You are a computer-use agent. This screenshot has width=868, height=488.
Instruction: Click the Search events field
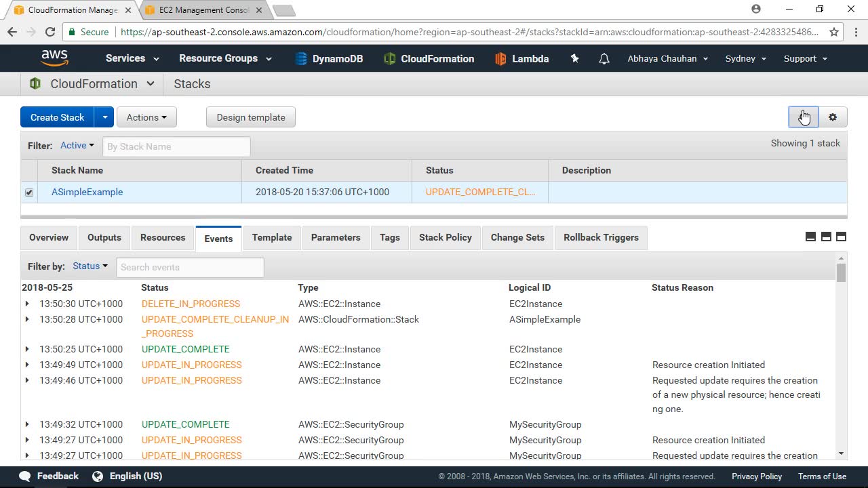pyautogui.click(x=190, y=267)
